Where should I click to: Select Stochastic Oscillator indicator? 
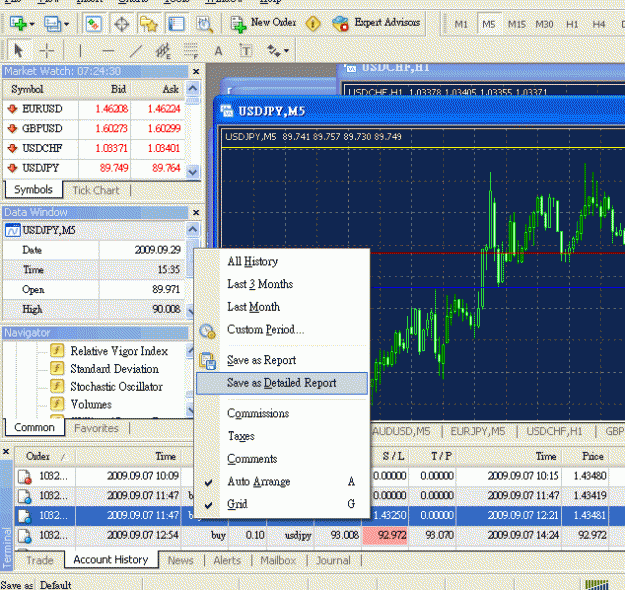[x=116, y=387]
